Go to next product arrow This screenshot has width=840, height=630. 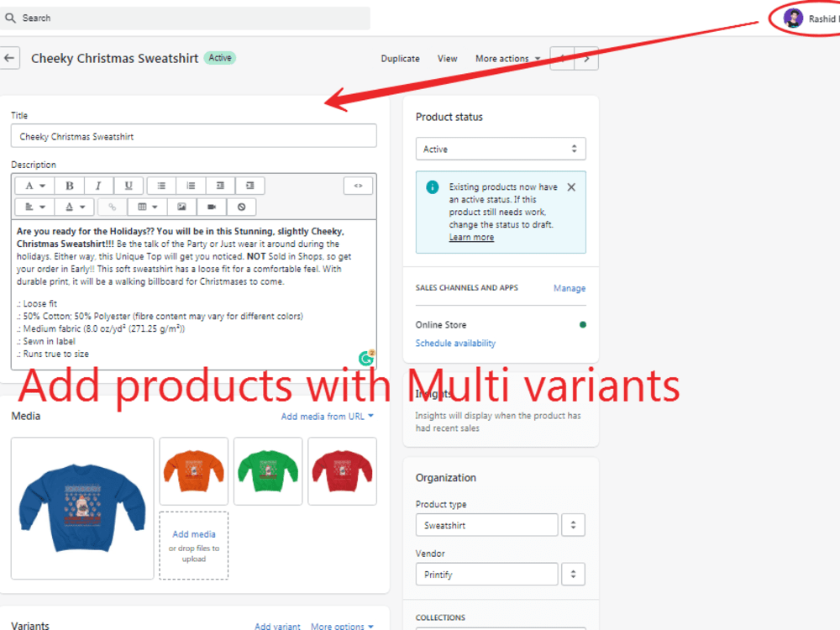click(586, 59)
